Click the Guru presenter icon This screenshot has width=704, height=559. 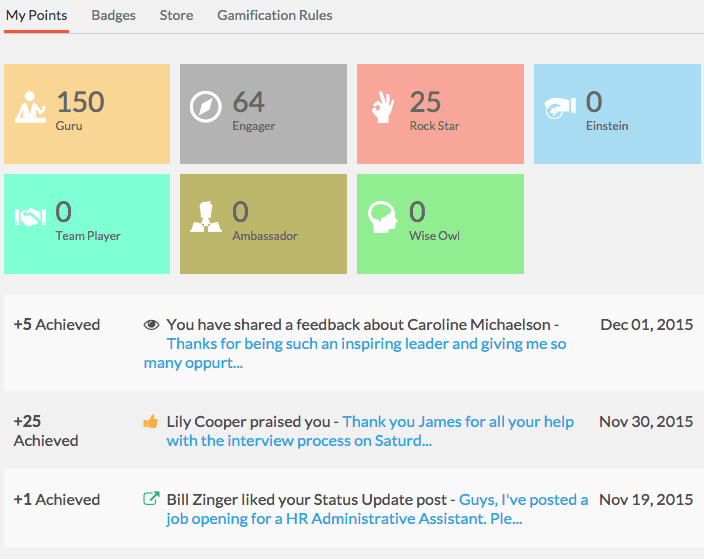coord(31,107)
